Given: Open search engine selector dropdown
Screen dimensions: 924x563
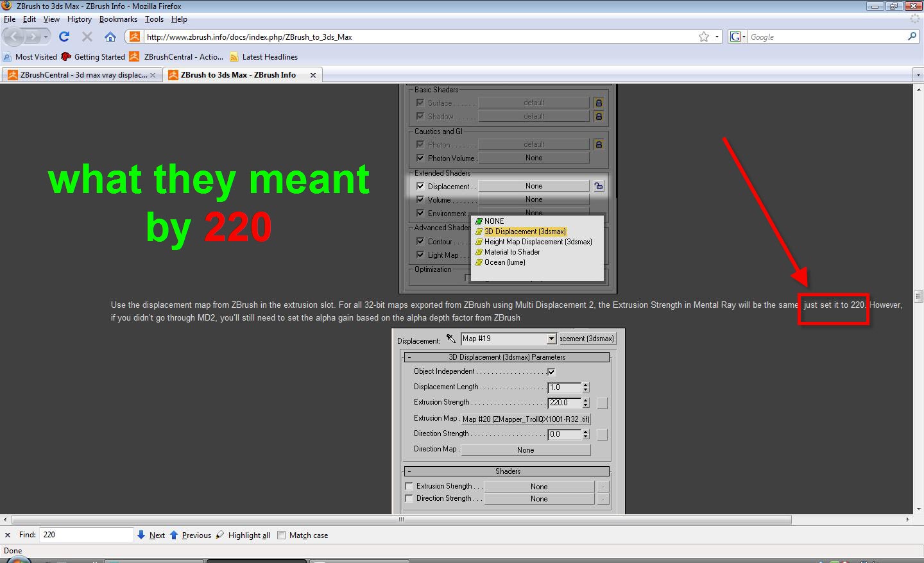Looking at the screenshot, I should point(739,37).
